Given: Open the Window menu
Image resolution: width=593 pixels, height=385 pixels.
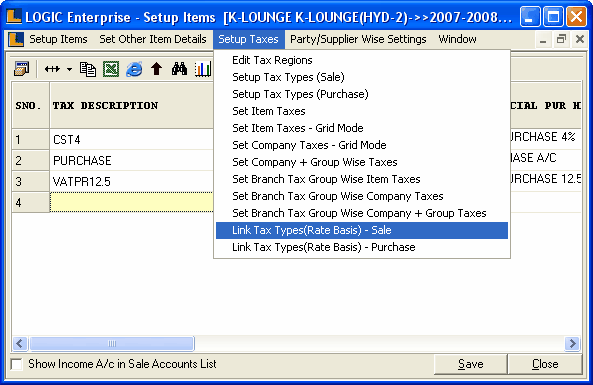Looking at the screenshot, I should coord(457,39).
